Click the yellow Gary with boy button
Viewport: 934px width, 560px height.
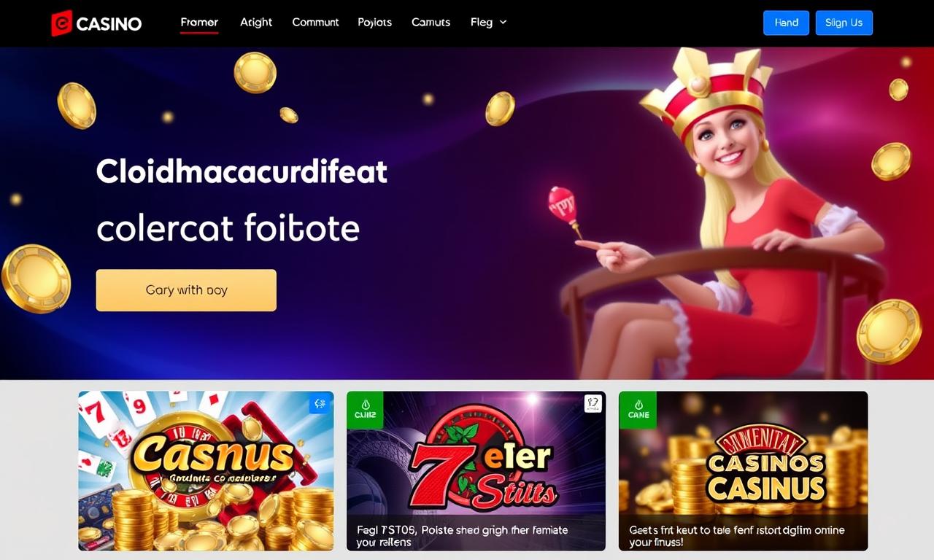[186, 290]
